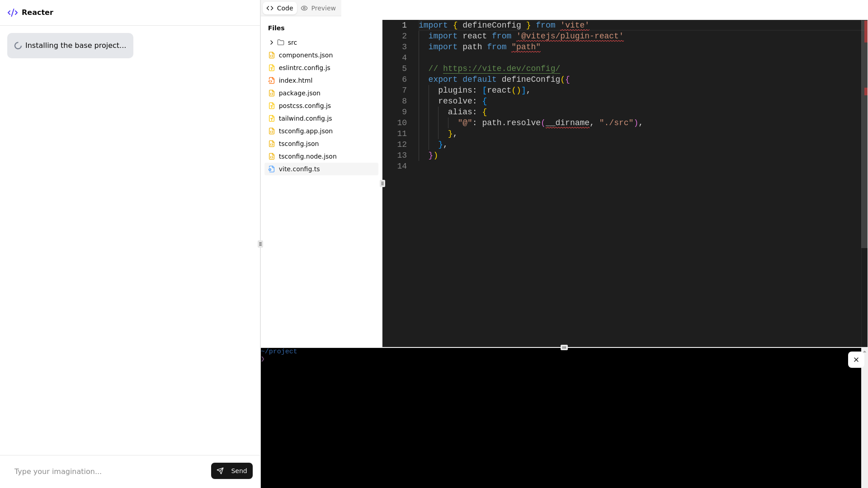Click the 'alias' key on line 9
Screen dimensions: 868x488
pyautogui.click(x=460, y=112)
